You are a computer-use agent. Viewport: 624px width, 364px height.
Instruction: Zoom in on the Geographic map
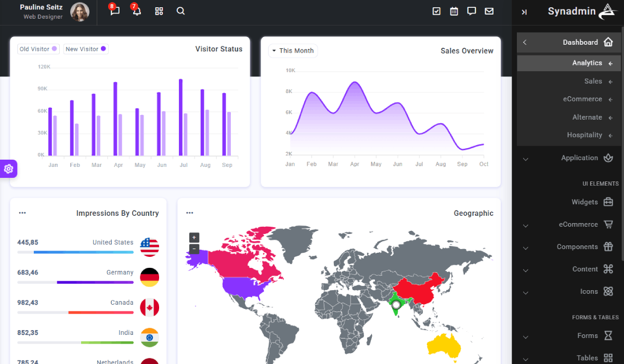pos(194,238)
